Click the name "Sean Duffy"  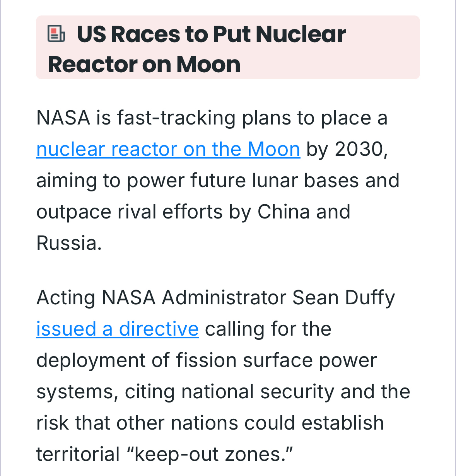point(343,298)
